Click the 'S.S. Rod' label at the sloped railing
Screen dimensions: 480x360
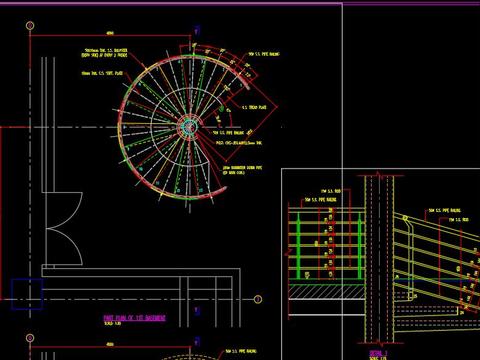pos(458,219)
